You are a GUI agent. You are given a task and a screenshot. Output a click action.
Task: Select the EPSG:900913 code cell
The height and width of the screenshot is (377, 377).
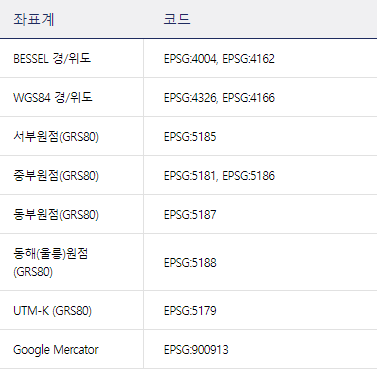(x=260, y=349)
